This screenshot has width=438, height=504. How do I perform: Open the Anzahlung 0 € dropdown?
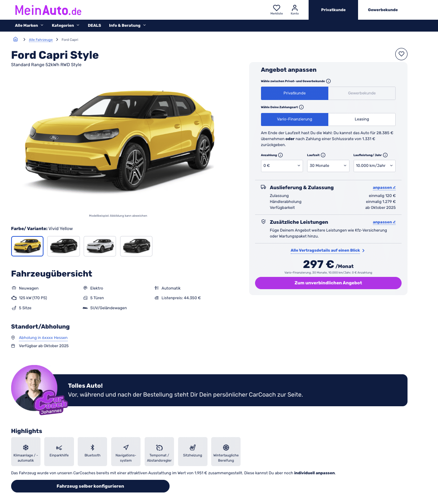coord(282,166)
